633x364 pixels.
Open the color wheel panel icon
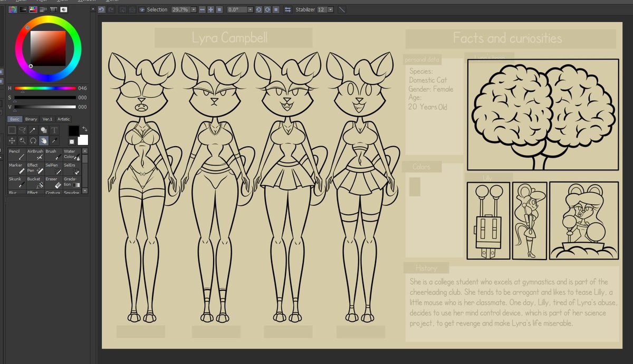point(13,9)
